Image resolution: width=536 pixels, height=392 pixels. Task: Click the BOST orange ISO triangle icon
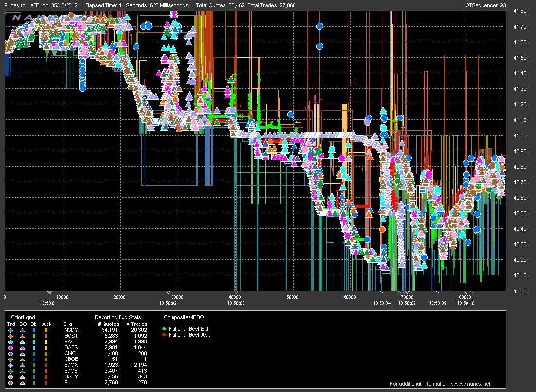click(x=21, y=336)
